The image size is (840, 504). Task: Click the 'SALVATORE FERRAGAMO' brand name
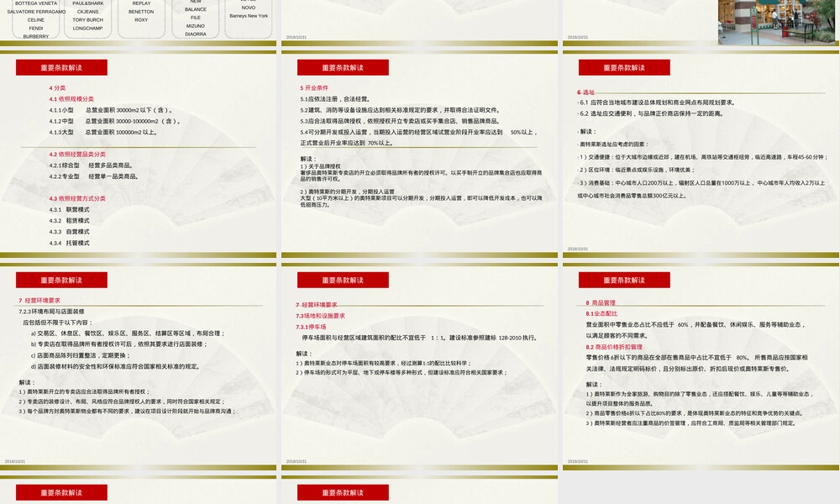tap(36, 12)
